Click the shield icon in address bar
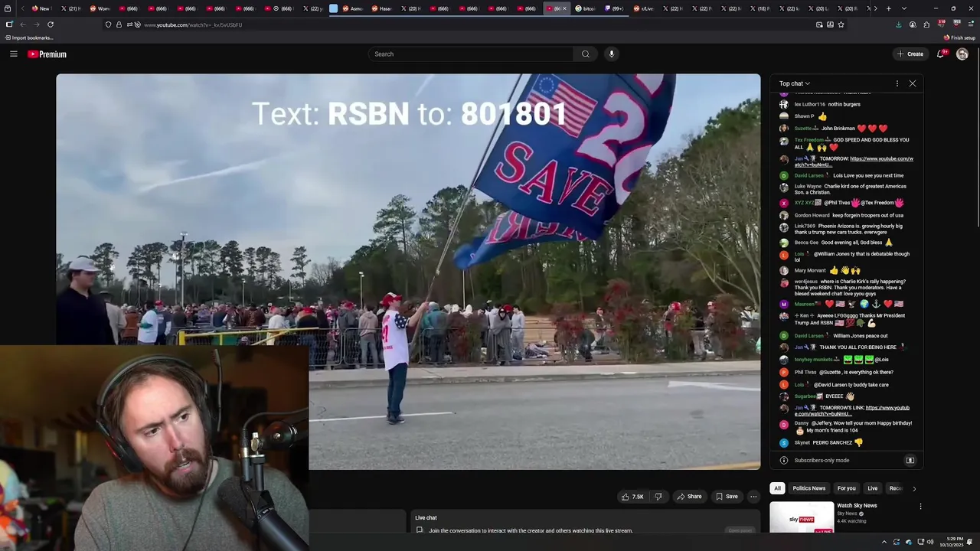This screenshot has width=980, height=551. (108, 24)
